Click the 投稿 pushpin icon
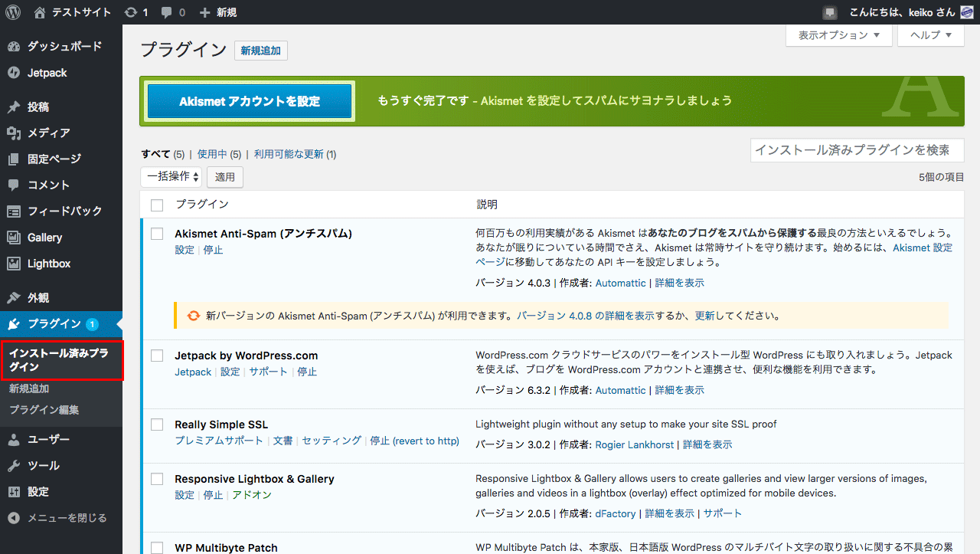 [14, 107]
